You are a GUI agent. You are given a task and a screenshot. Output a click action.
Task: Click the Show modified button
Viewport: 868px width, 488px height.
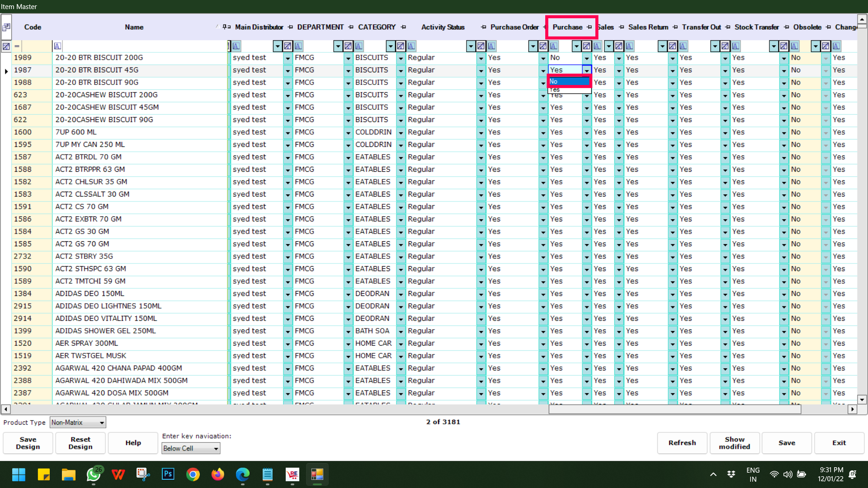[x=734, y=443]
